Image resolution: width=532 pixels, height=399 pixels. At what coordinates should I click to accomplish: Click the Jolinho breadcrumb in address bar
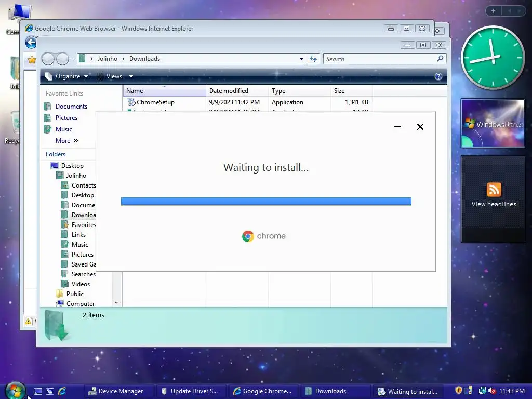107,59
